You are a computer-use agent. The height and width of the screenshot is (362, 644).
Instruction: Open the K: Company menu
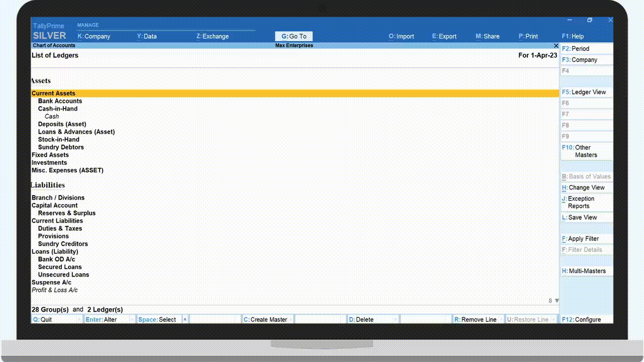point(94,36)
